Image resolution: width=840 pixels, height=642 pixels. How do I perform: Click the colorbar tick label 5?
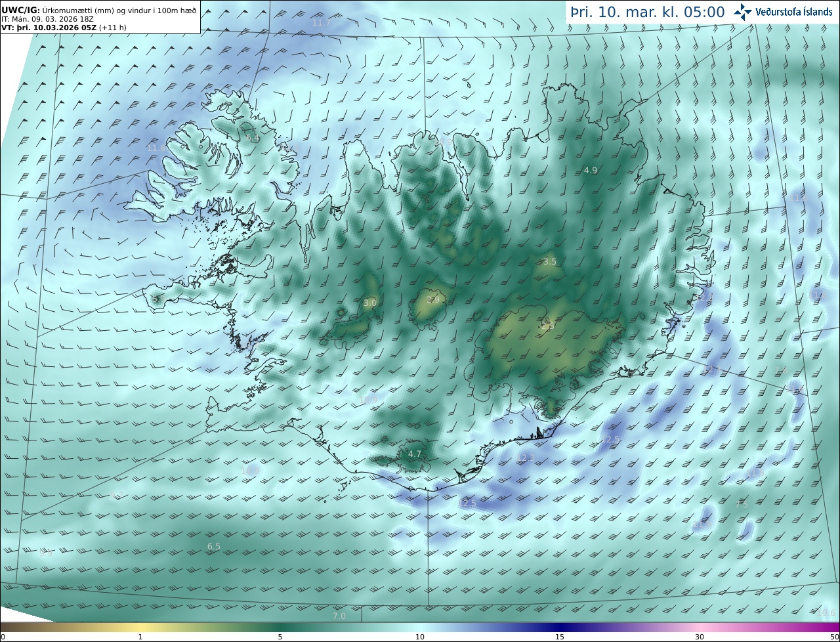(280, 637)
